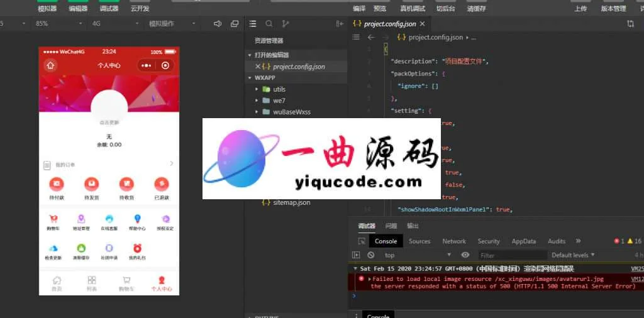Screen dimensions: 644x318
Task: Toggle the console sidebar panel button
Action: tap(356, 255)
